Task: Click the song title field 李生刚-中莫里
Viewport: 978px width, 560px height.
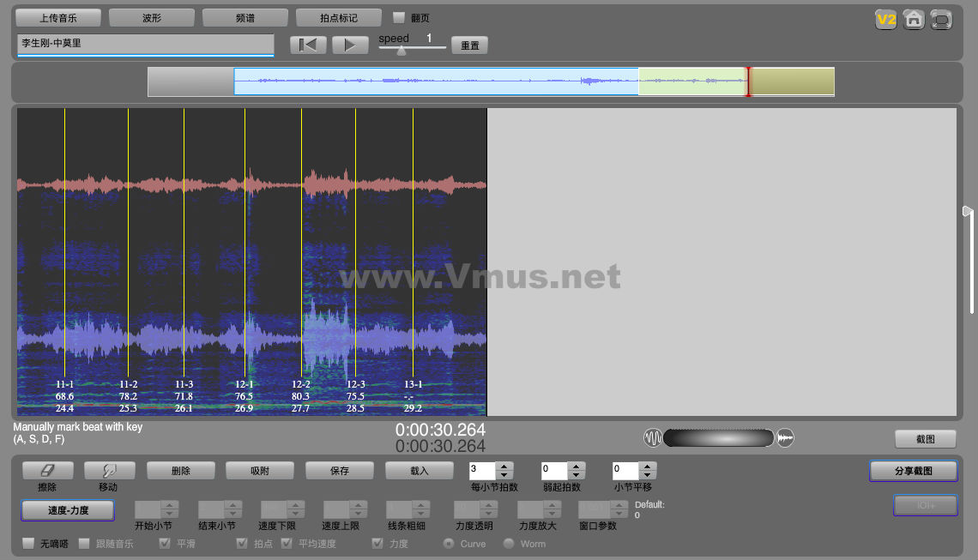Action: point(145,45)
